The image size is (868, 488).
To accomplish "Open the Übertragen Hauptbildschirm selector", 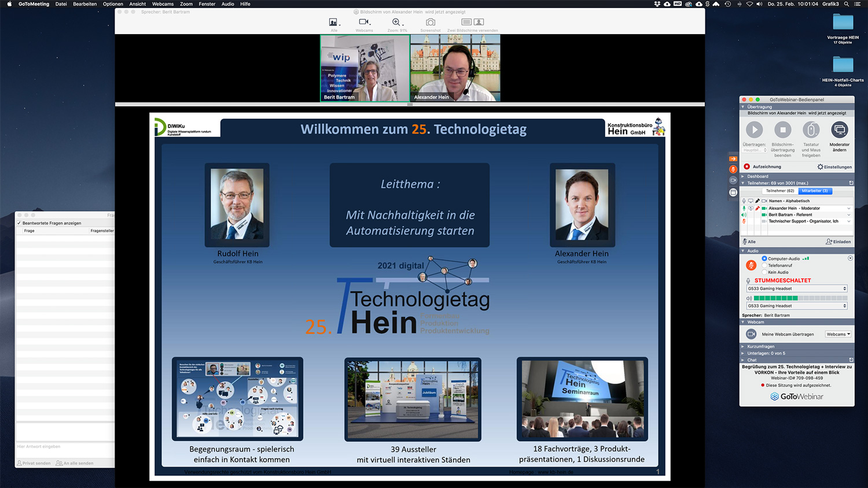I will tap(755, 150).
